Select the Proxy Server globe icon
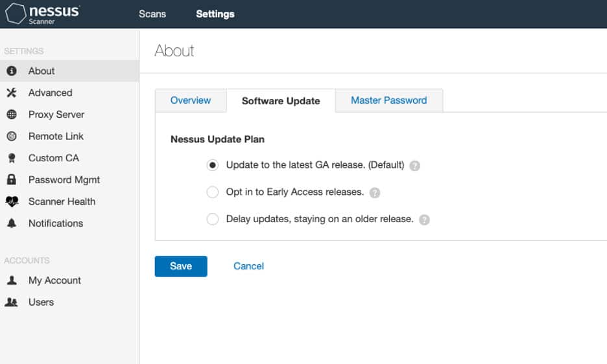 pyautogui.click(x=12, y=115)
